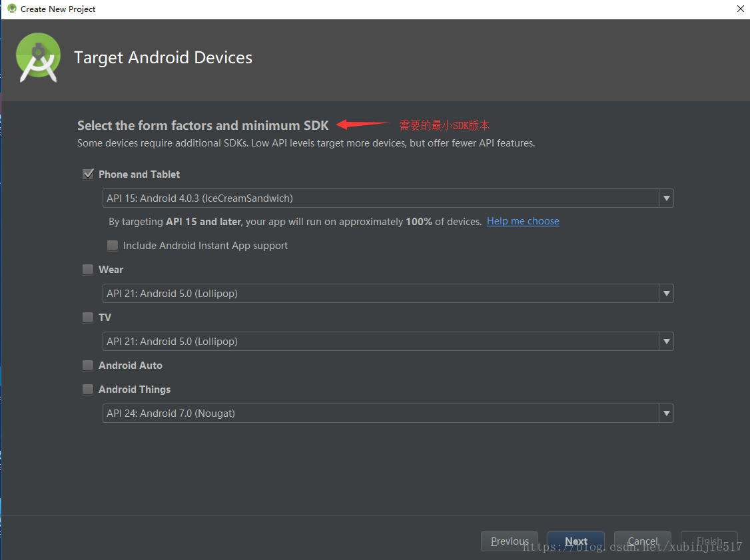Image resolution: width=750 pixels, height=560 pixels.
Task: Click the Android Studio logo in header
Action: (38, 57)
